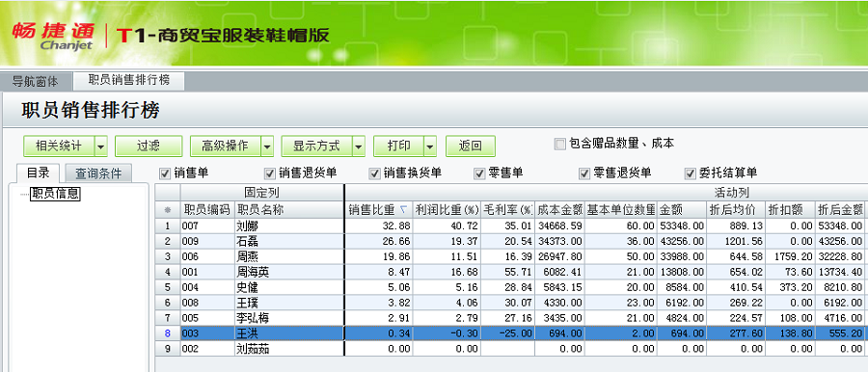The image size is (868, 372).
Task: Toggle the 销售退货单 checkbox
Action: [270, 173]
